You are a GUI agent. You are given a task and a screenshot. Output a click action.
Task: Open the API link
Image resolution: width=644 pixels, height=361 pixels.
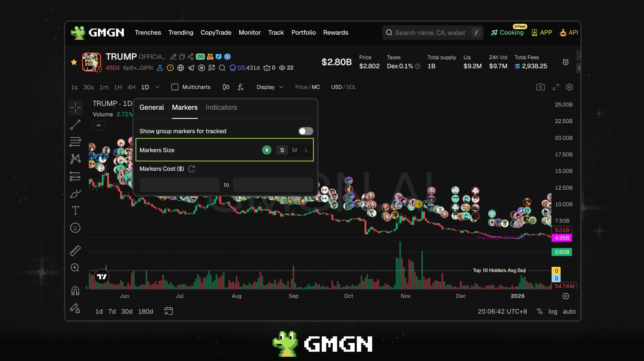(x=569, y=33)
